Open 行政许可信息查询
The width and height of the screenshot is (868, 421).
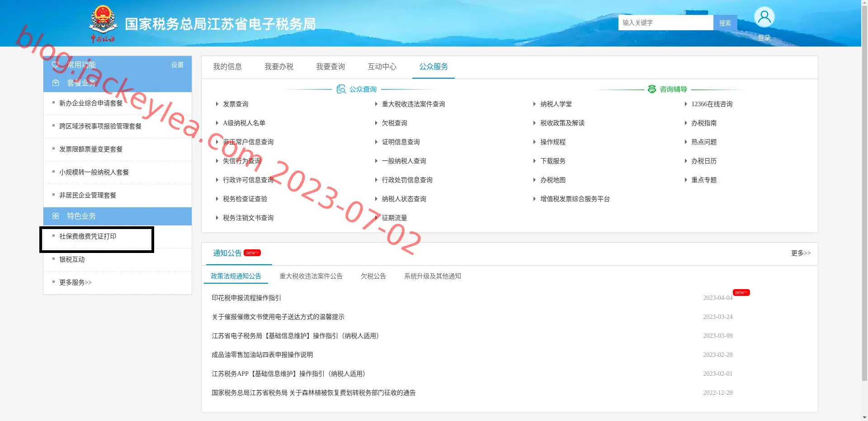(x=248, y=180)
